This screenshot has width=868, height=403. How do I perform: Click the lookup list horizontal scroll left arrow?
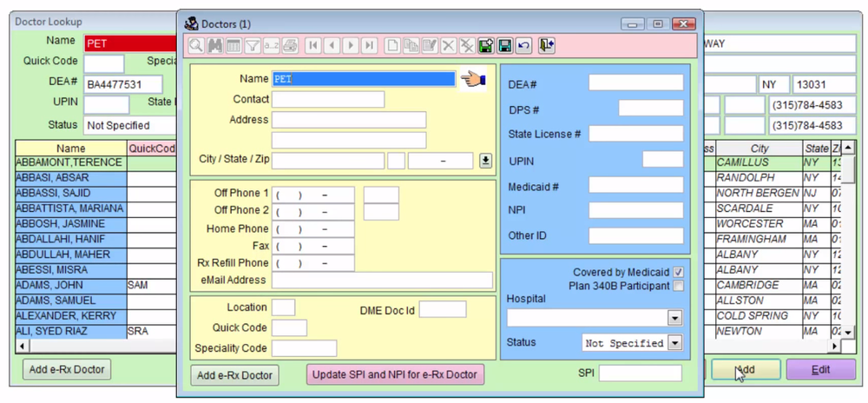(x=23, y=347)
